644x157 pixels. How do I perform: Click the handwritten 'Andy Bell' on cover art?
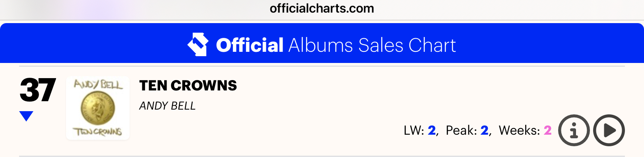pos(98,84)
